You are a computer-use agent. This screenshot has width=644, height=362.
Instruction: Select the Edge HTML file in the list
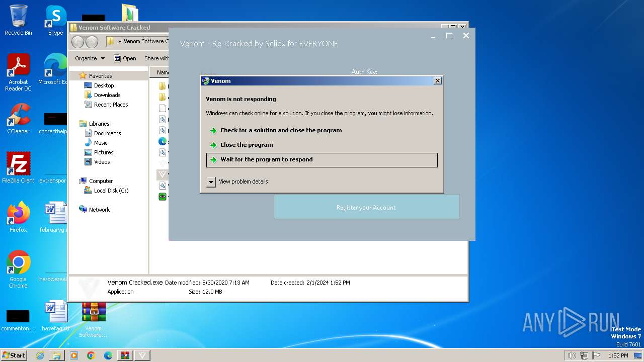pyautogui.click(x=163, y=141)
